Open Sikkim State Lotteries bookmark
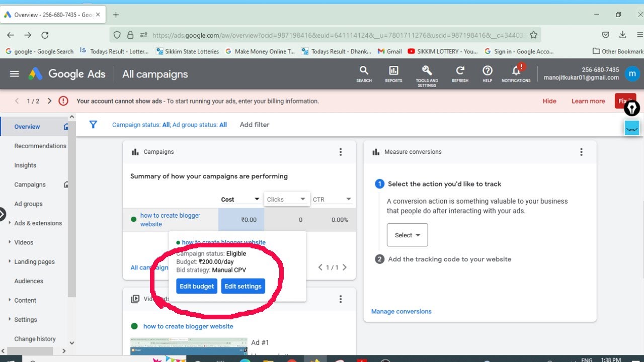Screen dimensions: 644x362 187,51
